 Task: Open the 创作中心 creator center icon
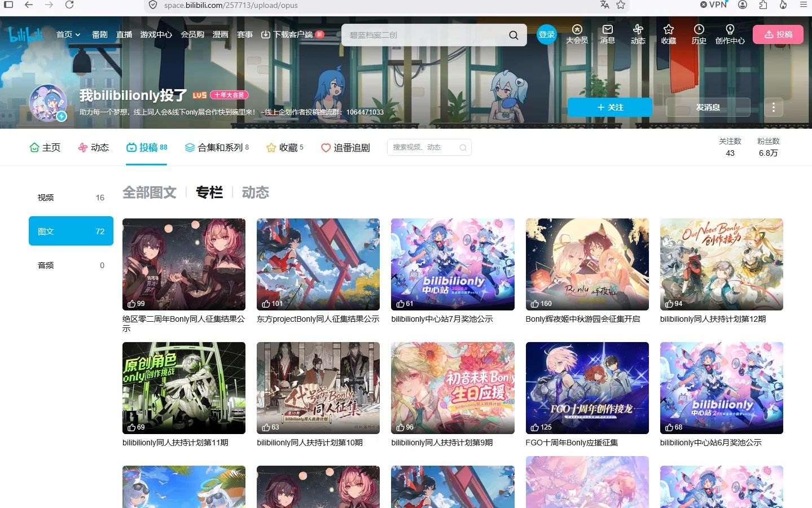pos(730,34)
